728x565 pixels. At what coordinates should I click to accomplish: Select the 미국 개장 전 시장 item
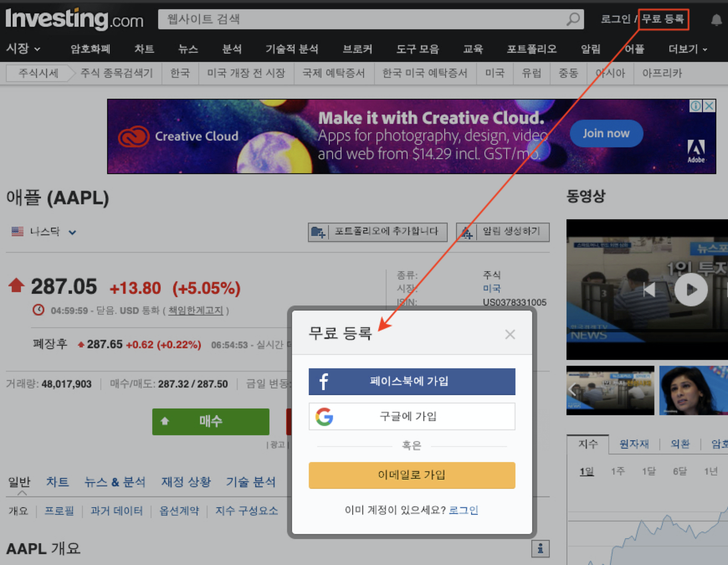click(x=246, y=73)
